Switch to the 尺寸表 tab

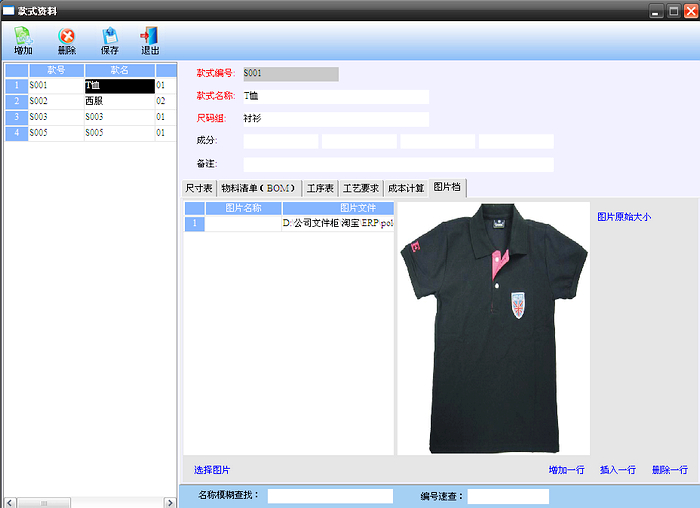pos(199,188)
